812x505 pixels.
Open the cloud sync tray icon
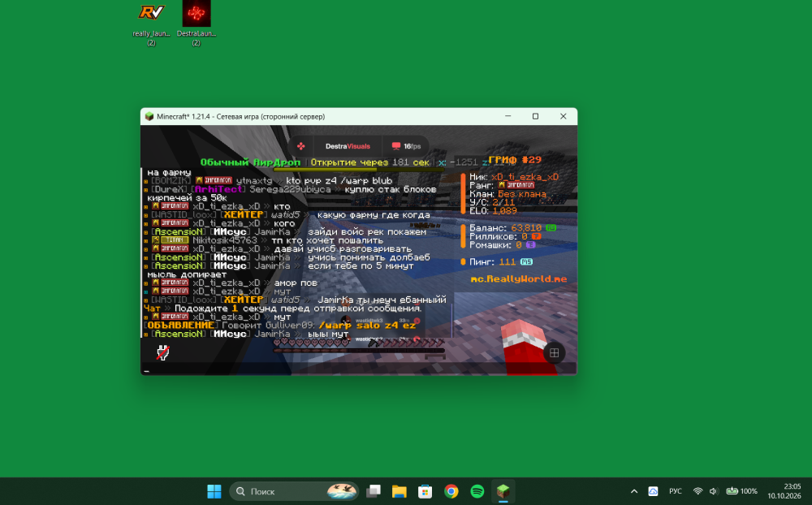click(653, 491)
